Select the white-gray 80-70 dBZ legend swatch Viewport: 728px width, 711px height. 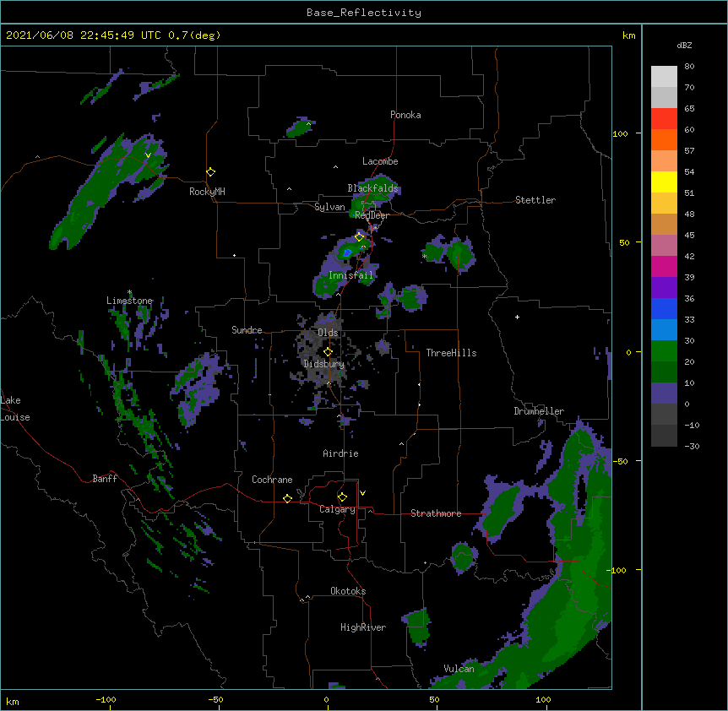point(664,77)
